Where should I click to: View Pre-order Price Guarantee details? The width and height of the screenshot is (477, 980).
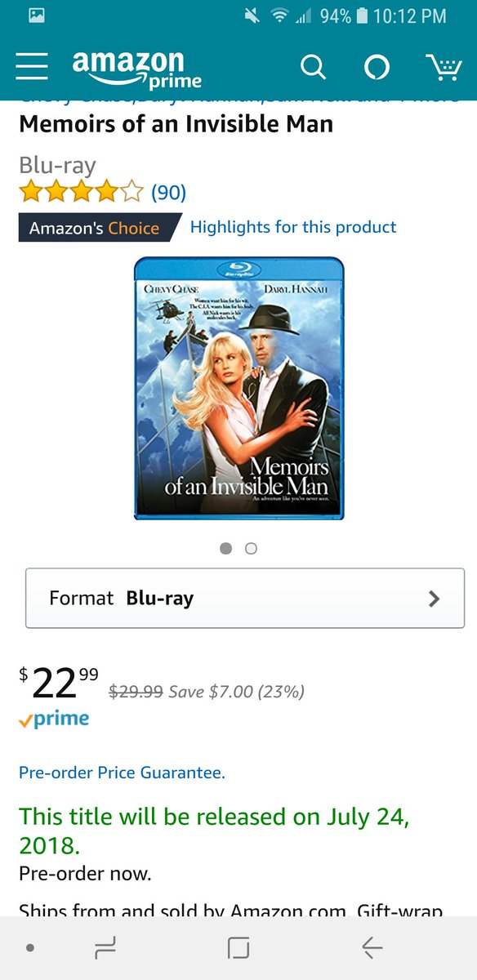122,773
